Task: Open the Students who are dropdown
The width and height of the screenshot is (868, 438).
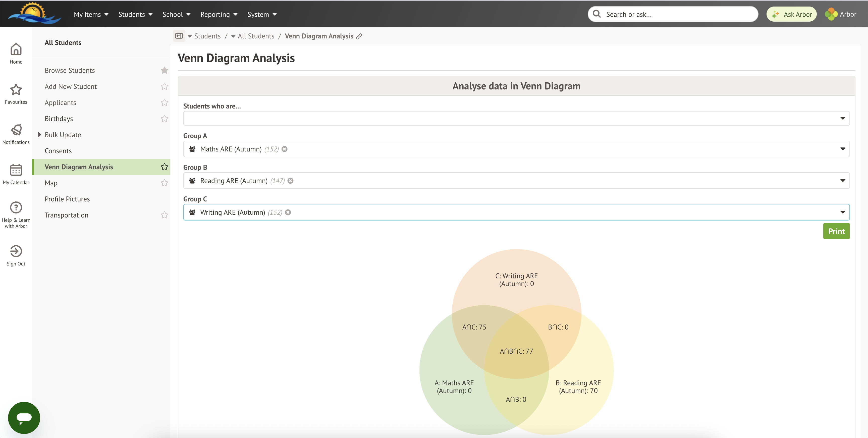Action: click(516, 118)
